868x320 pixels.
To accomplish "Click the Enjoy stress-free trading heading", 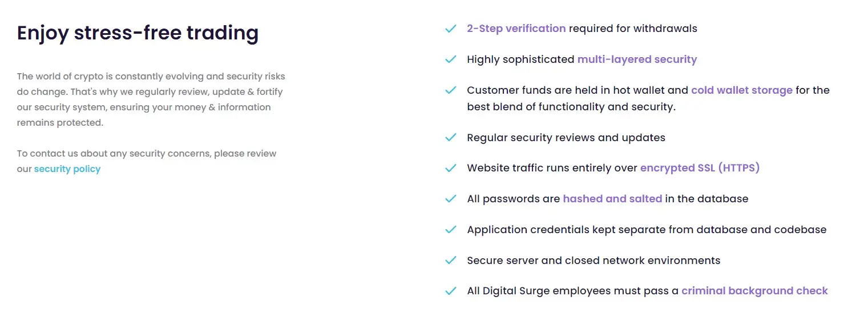I will (138, 33).
